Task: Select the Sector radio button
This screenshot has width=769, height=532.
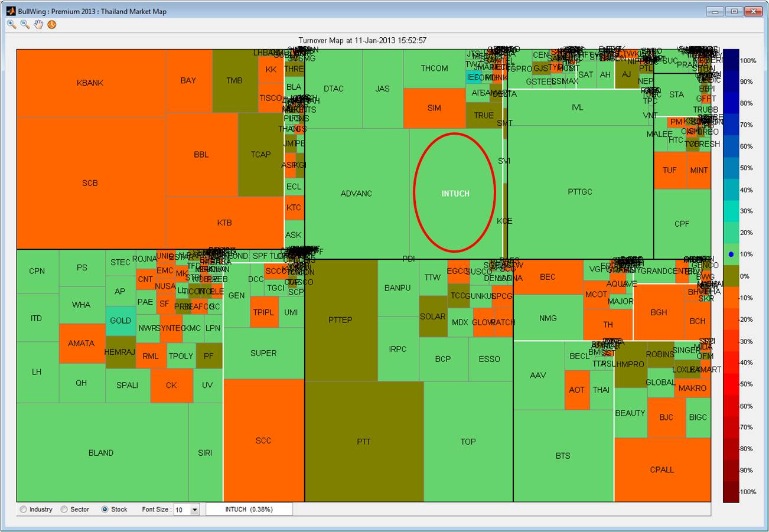Action: [x=64, y=509]
